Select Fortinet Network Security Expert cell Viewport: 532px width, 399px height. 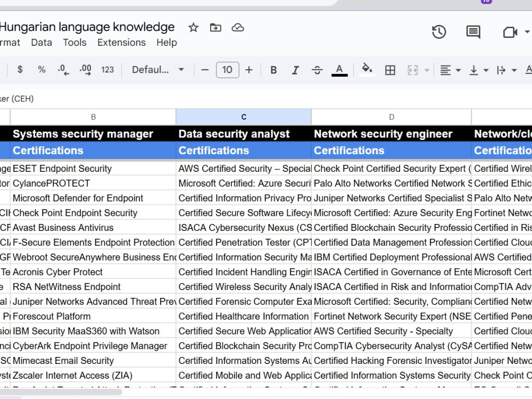(391, 316)
